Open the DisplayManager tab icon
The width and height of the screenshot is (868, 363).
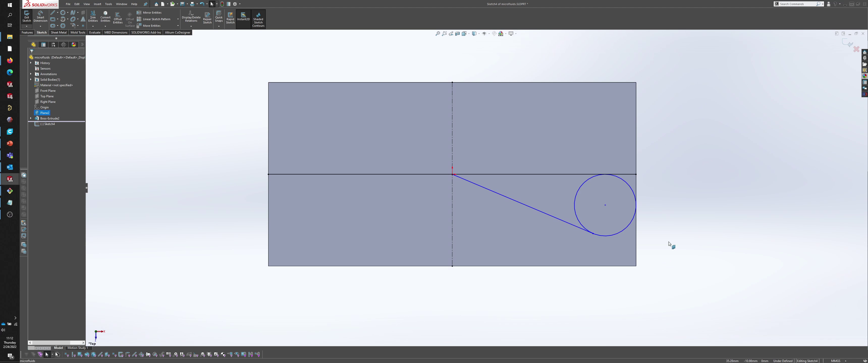[74, 44]
